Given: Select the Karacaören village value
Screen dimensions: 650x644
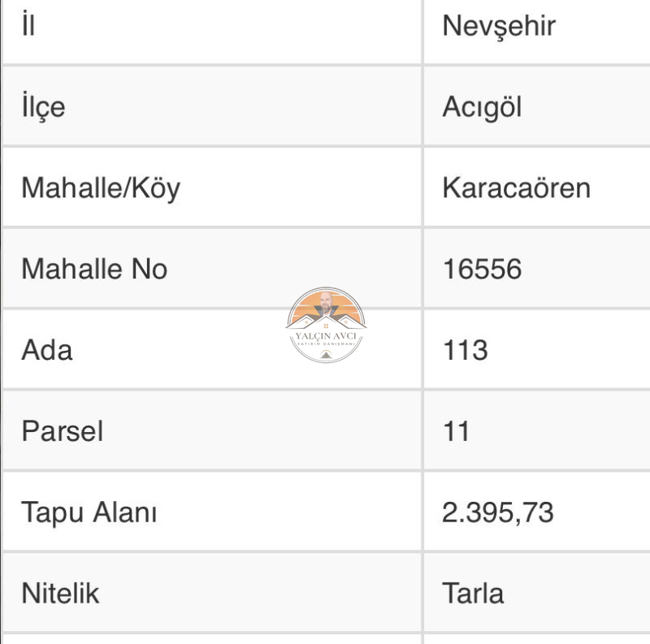Looking at the screenshot, I should pos(516,188).
